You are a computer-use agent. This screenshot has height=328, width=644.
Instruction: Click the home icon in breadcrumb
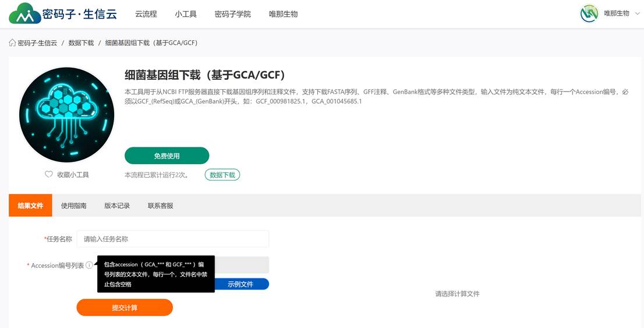pyautogui.click(x=12, y=43)
